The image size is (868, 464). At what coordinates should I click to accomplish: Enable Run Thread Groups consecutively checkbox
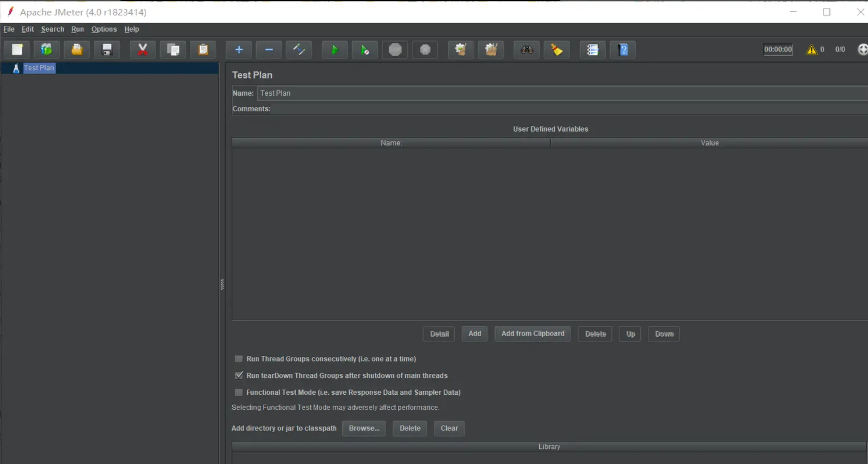[x=239, y=359]
